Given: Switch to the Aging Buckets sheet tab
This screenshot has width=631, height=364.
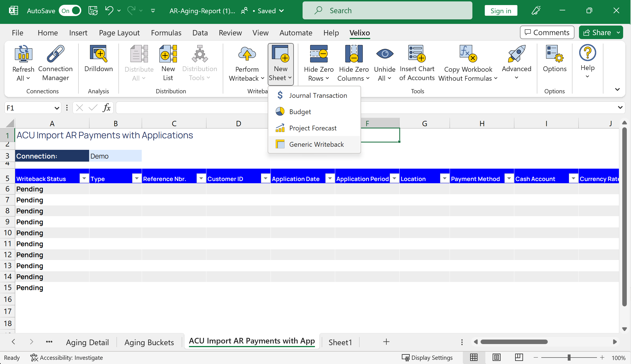Looking at the screenshot, I should click(149, 342).
